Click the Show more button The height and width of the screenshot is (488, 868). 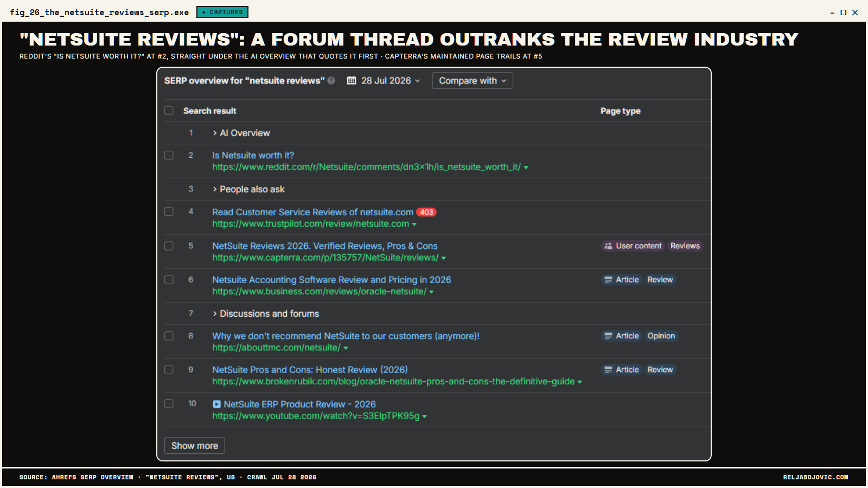point(195,446)
